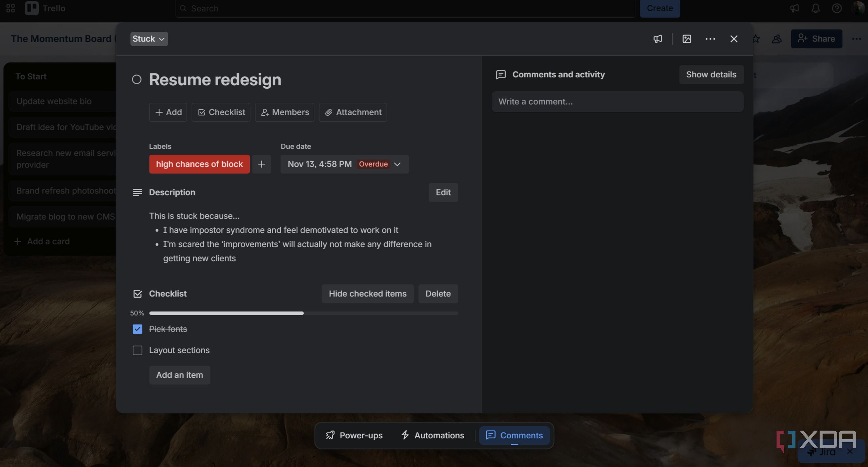
Task: Open the app switcher grid icon
Action: point(10,8)
